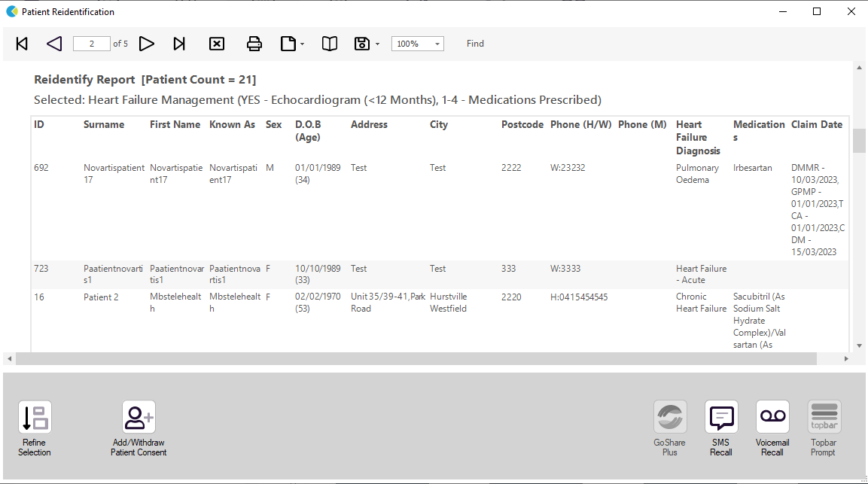The height and width of the screenshot is (484, 868).
Task: Click the horizontal scrollbar left arrow
Action: click(10, 359)
